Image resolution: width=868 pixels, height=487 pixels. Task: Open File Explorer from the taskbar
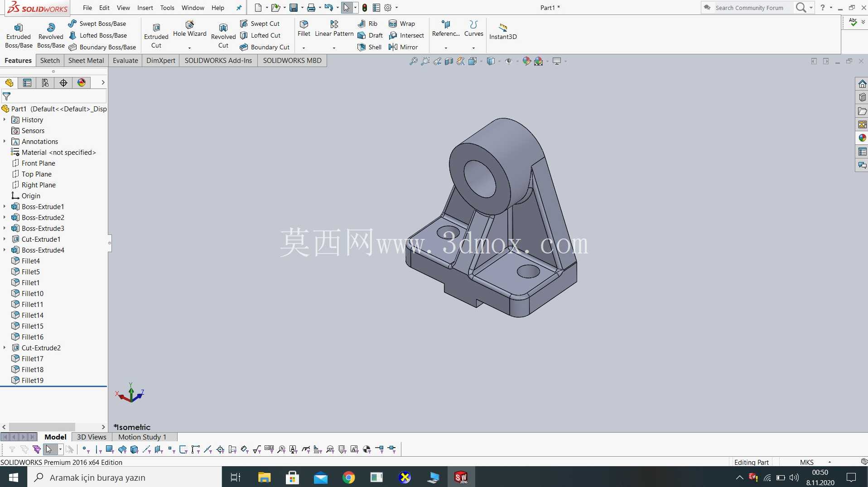(264, 477)
